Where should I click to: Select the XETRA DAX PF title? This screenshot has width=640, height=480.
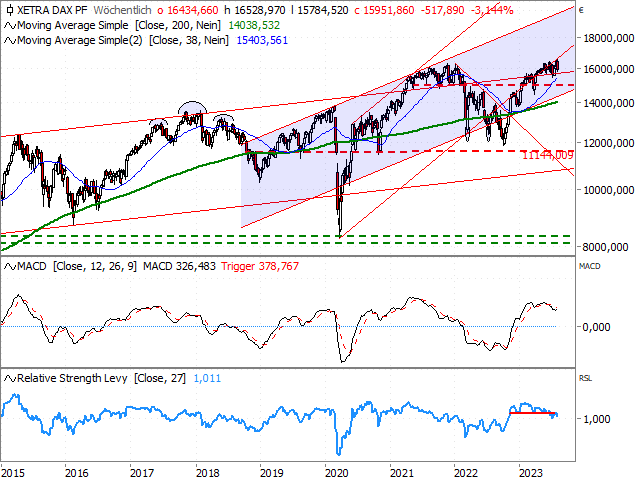[52, 10]
